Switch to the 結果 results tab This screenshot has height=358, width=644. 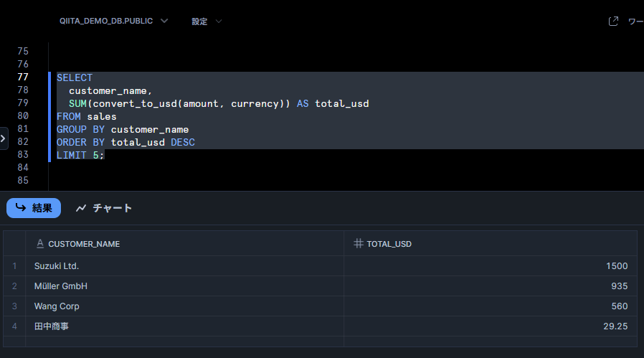point(34,208)
